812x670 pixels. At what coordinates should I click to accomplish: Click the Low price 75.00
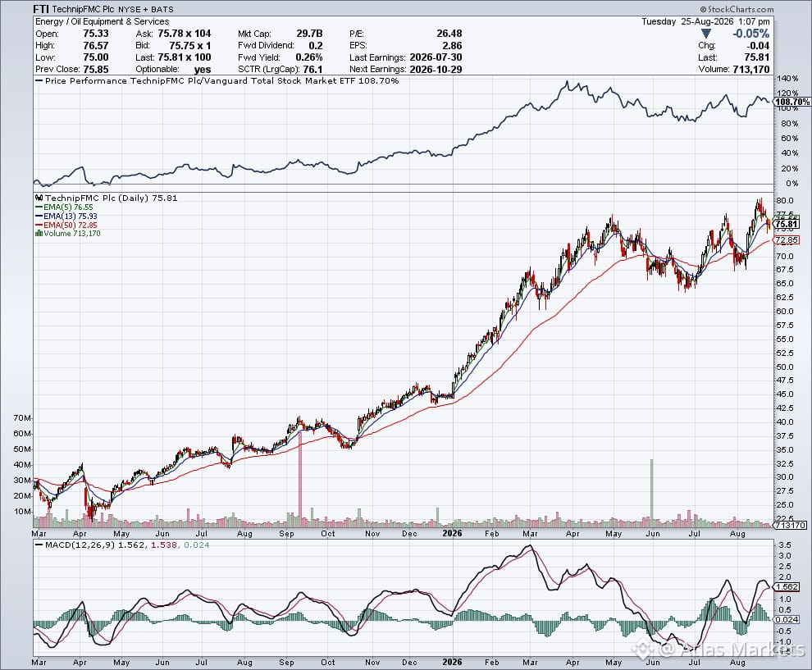coord(96,57)
